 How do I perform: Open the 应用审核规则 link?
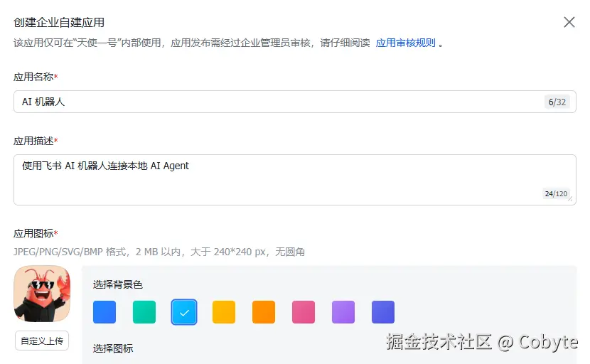click(x=406, y=43)
